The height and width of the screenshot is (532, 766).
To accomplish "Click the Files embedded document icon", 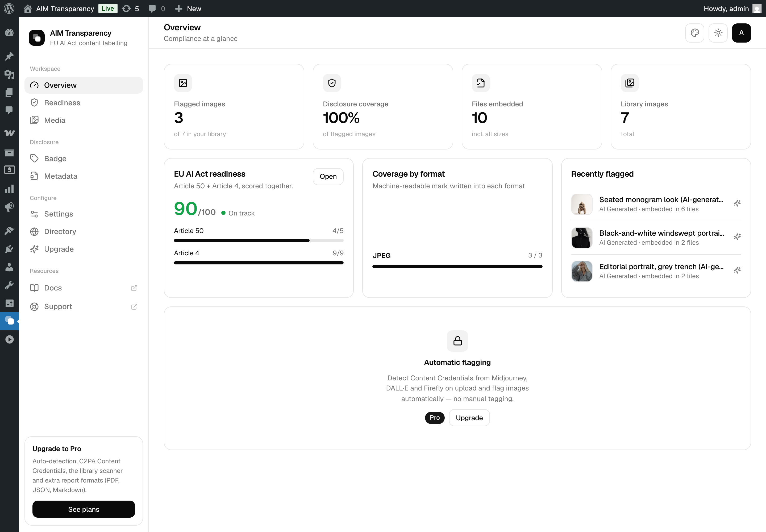I will tap(481, 83).
